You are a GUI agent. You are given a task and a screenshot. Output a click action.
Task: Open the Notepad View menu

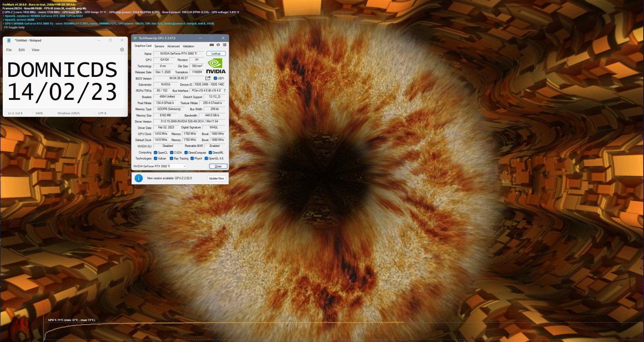[35, 50]
